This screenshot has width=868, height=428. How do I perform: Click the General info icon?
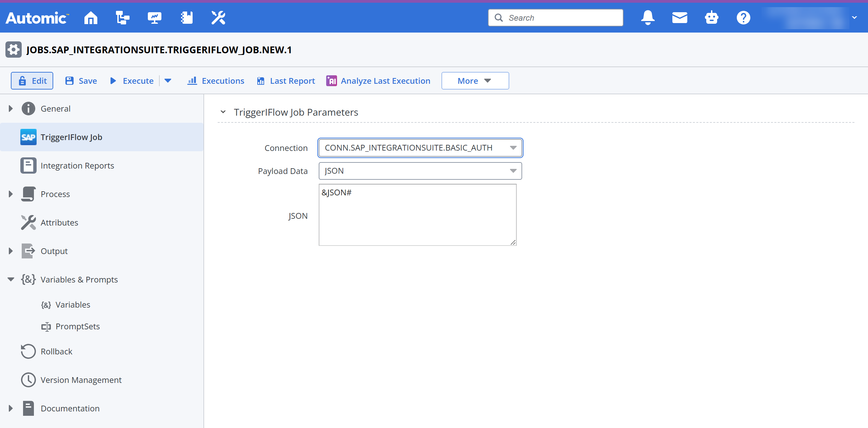pos(28,109)
